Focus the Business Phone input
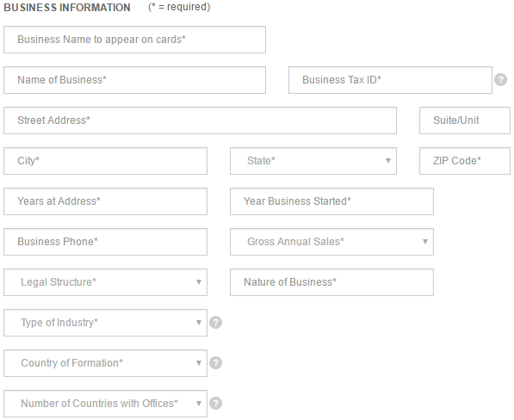 click(x=106, y=242)
